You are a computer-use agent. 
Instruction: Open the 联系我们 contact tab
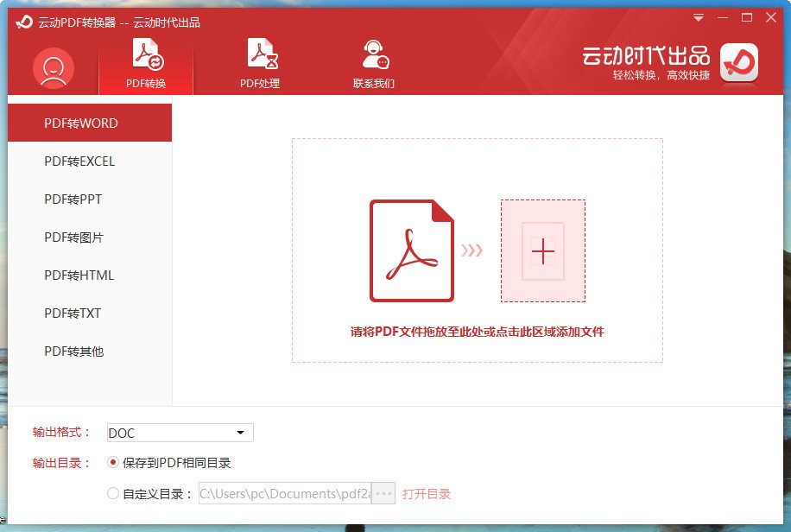point(374,64)
